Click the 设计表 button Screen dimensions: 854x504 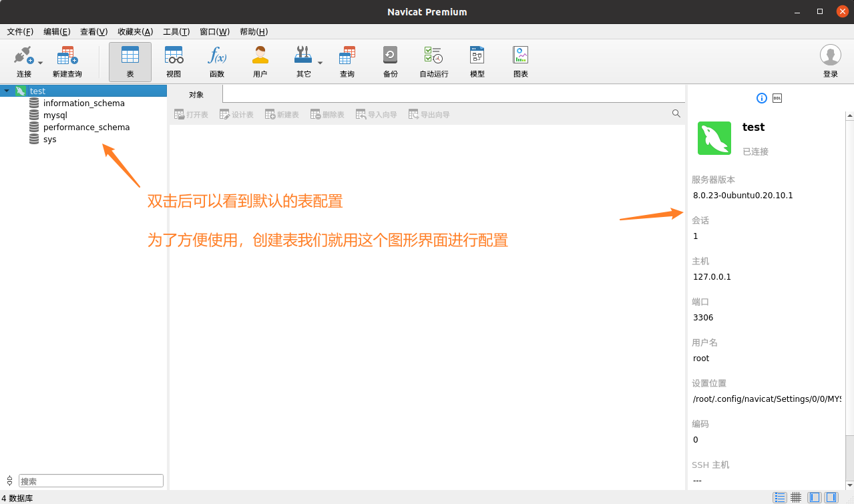(236, 115)
